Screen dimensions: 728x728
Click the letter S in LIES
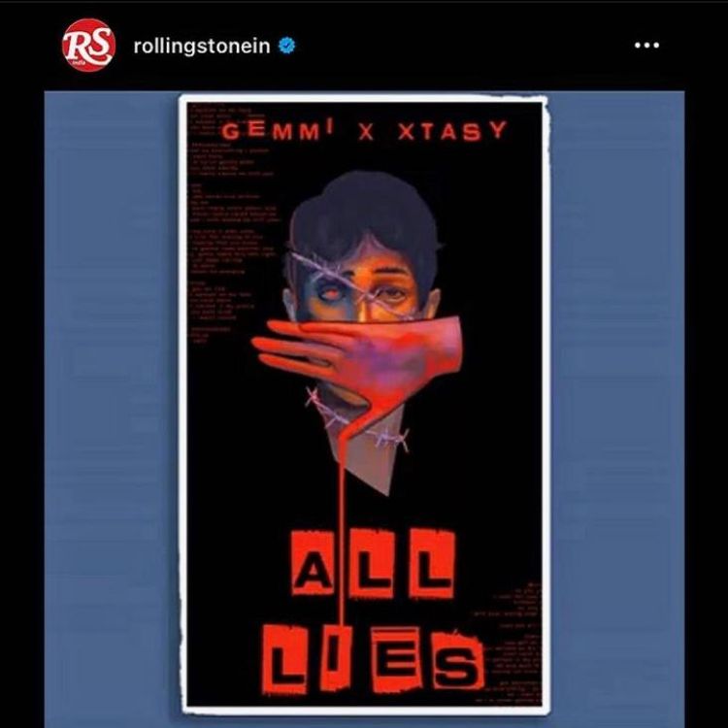458,661
